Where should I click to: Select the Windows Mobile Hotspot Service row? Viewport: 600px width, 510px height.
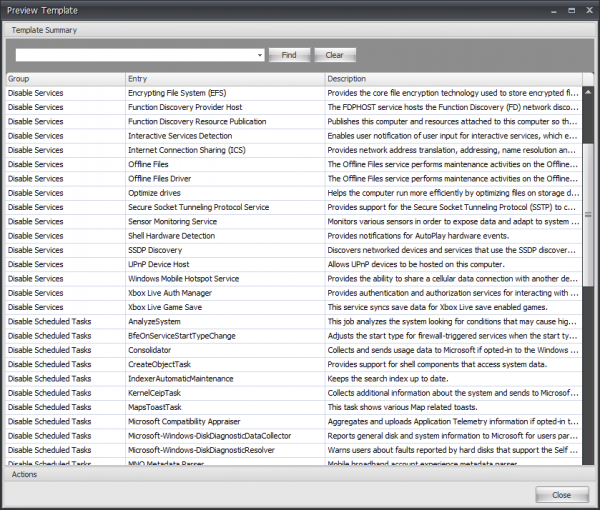[183, 279]
